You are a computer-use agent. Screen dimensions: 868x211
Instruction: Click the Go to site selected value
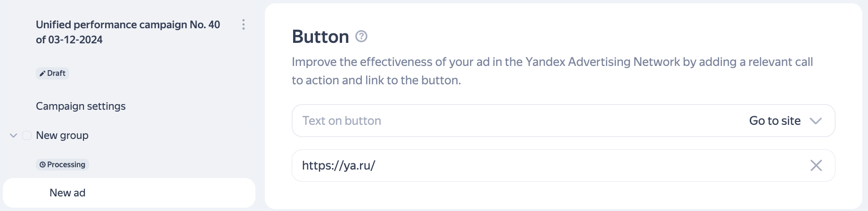(775, 121)
